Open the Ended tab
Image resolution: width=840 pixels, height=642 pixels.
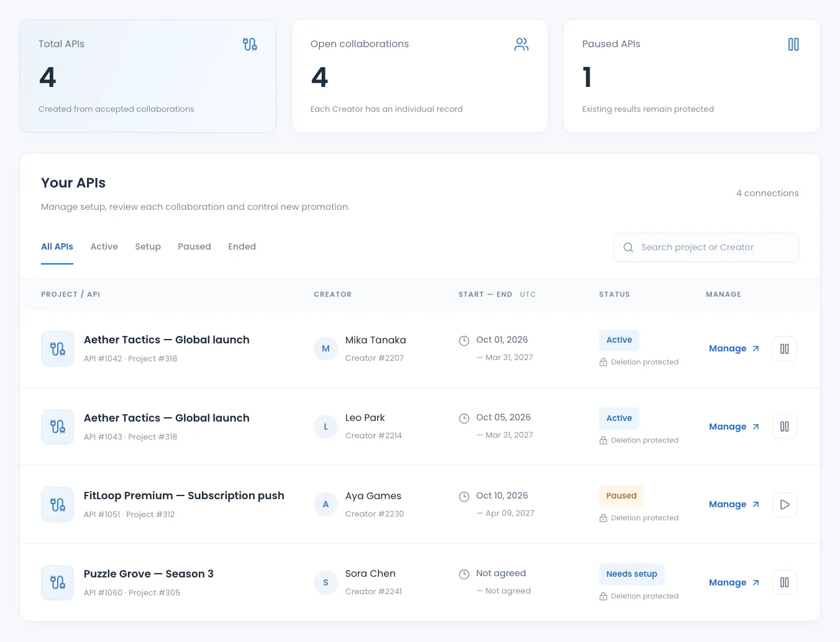click(242, 247)
